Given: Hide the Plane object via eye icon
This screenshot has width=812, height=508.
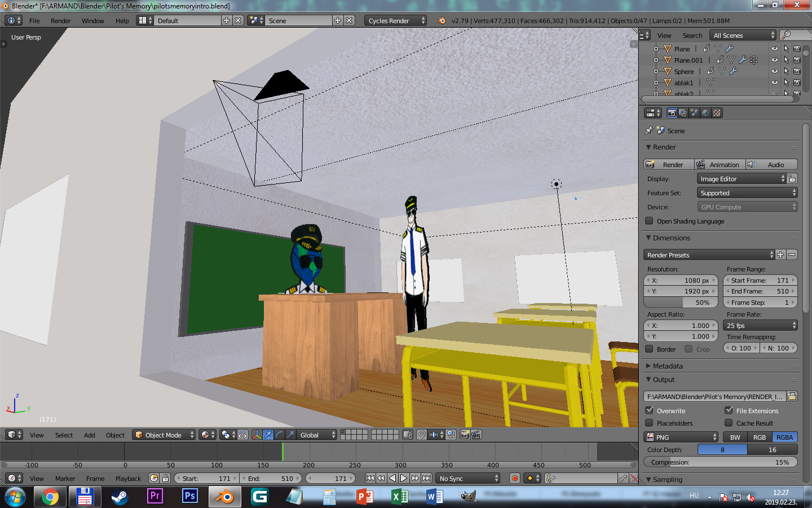Looking at the screenshot, I should pyautogui.click(x=775, y=49).
